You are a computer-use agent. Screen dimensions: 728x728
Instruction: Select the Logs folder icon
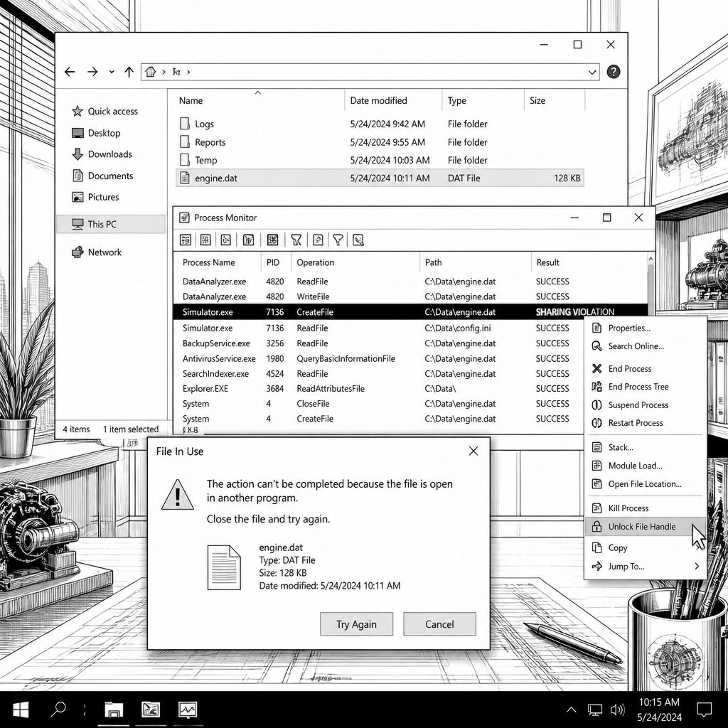pos(185,124)
